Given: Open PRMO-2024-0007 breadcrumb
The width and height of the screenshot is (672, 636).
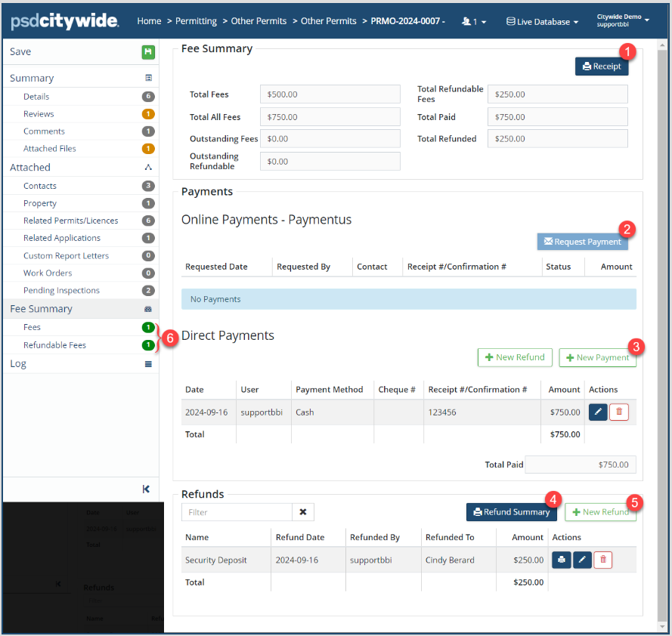Looking at the screenshot, I should pos(407,21).
